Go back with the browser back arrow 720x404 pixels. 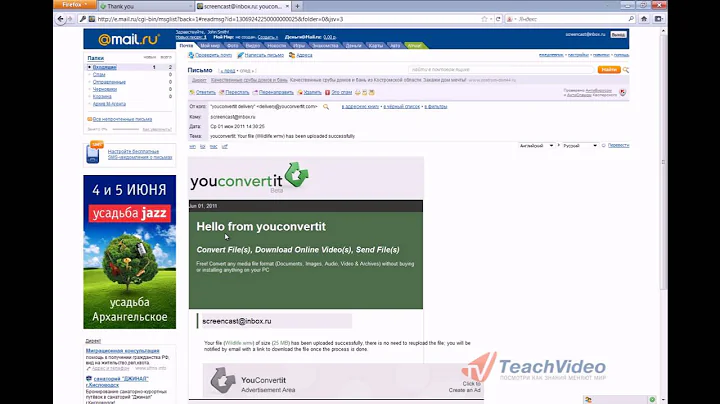coord(61,19)
